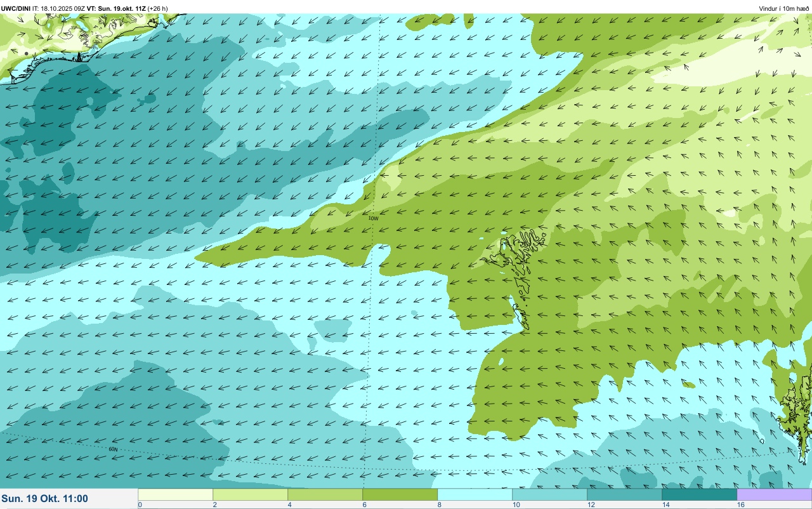Click the legend scale value '2'
812x509 pixels.
pos(215,505)
